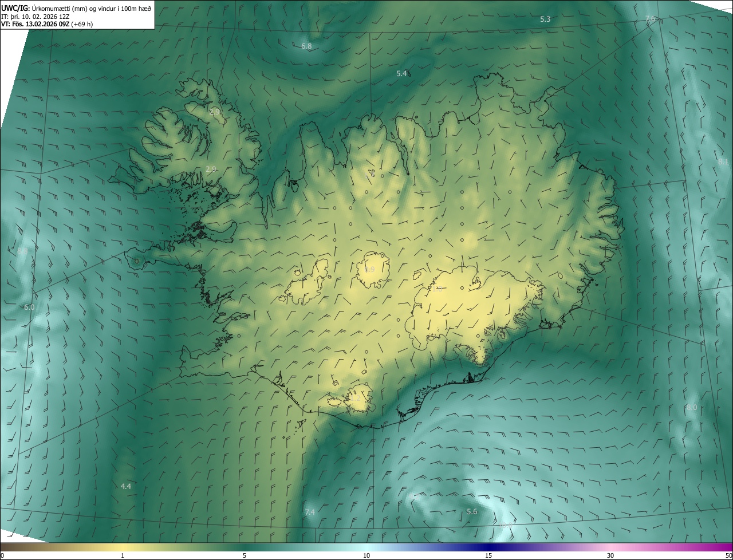Click the title 'UWC/IG: Úrkomumætti (mm) og vindur í 100m hæð'
Image resolution: width=733 pixels, height=560 pixels.
tap(76, 8)
